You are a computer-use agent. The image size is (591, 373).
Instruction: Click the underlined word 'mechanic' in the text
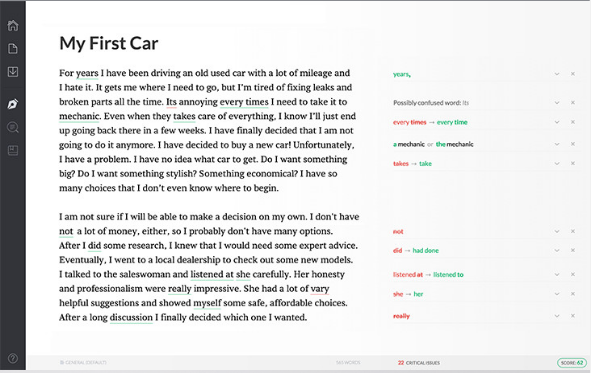(x=79, y=116)
